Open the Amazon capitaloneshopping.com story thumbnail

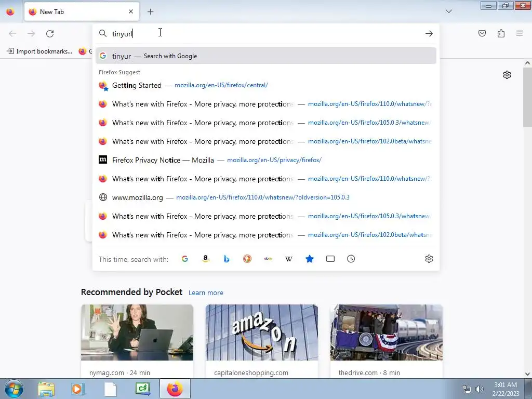coord(262,332)
